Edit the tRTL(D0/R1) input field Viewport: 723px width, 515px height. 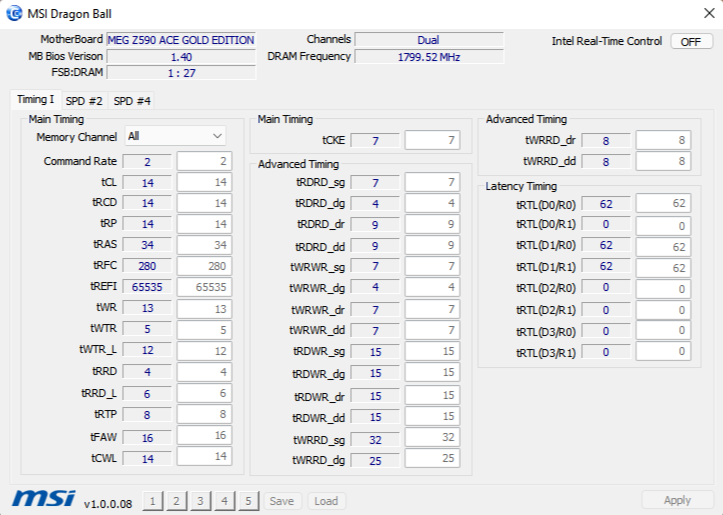tap(664, 226)
